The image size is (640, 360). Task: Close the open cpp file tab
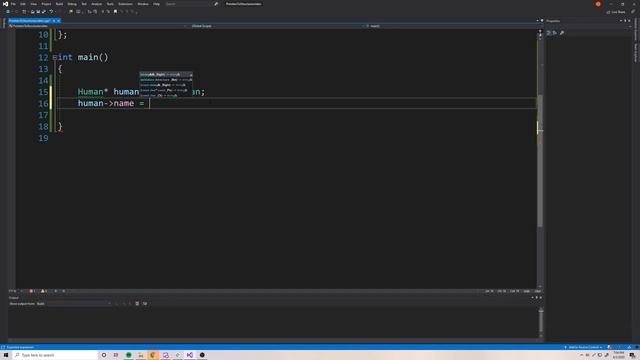(58, 21)
